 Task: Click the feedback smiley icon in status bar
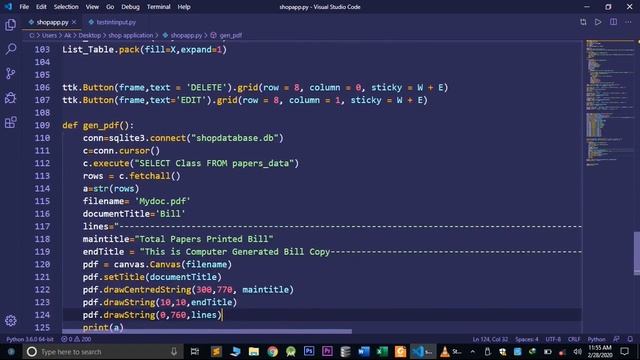[616, 339]
